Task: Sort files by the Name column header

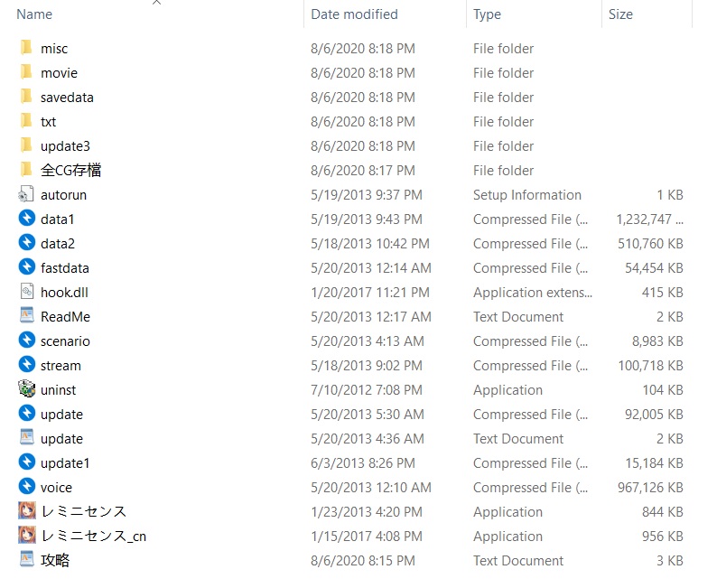Action: pyautogui.click(x=34, y=14)
